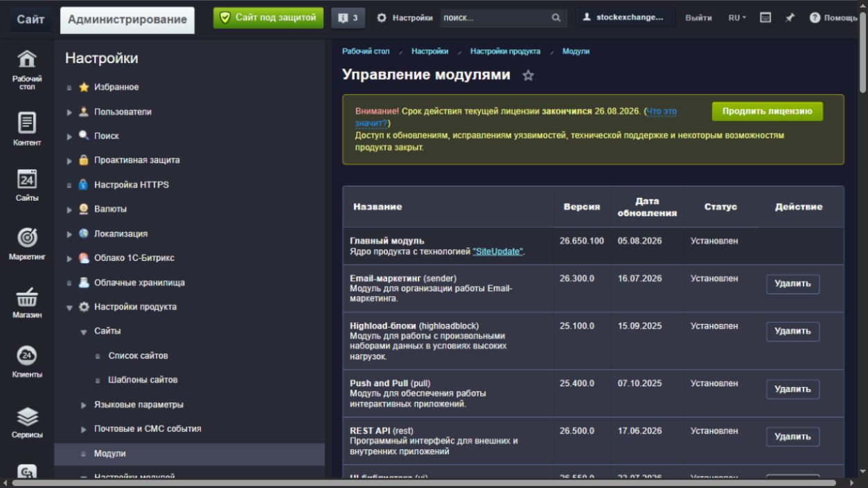Click the Настройки продукта breadcrumb
The image size is (868, 488).
pyautogui.click(x=505, y=51)
